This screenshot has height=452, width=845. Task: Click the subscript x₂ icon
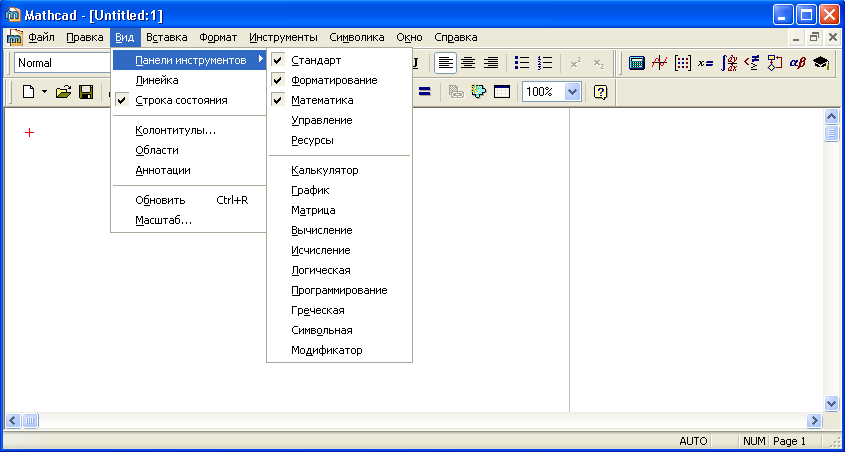[599, 63]
